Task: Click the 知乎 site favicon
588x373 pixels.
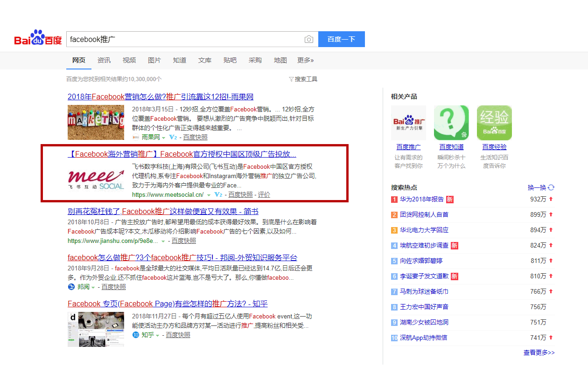Action: click(136, 335)
